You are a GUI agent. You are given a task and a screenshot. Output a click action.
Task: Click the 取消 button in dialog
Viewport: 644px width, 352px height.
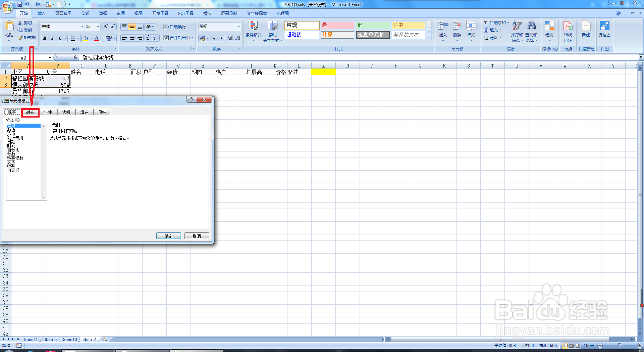pyautogui.click(x=197, y=236)
